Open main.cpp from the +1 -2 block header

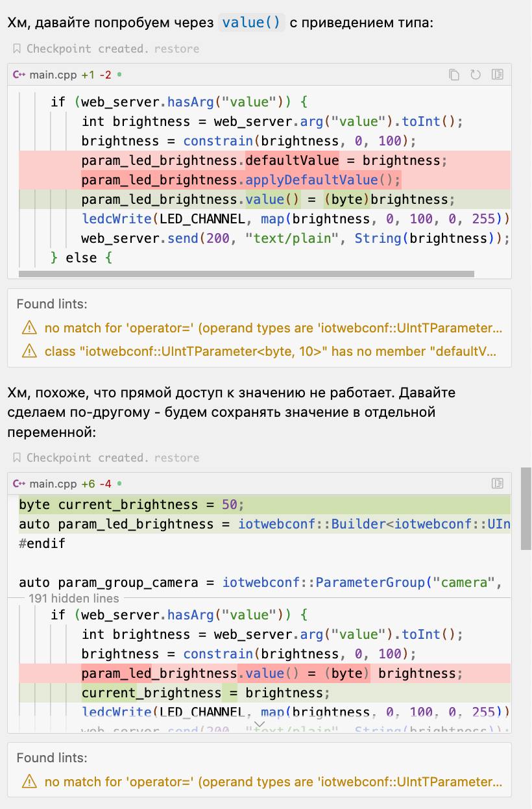tap(53, 75)
